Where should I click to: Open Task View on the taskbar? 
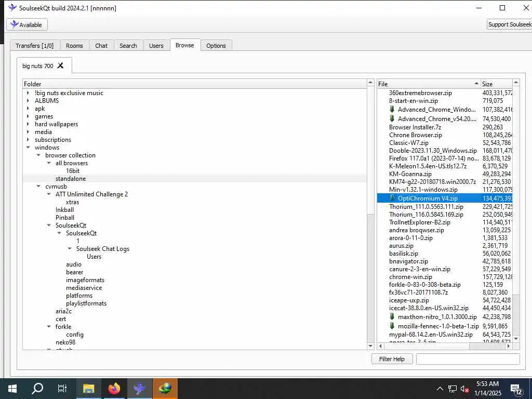click(62, 389)
